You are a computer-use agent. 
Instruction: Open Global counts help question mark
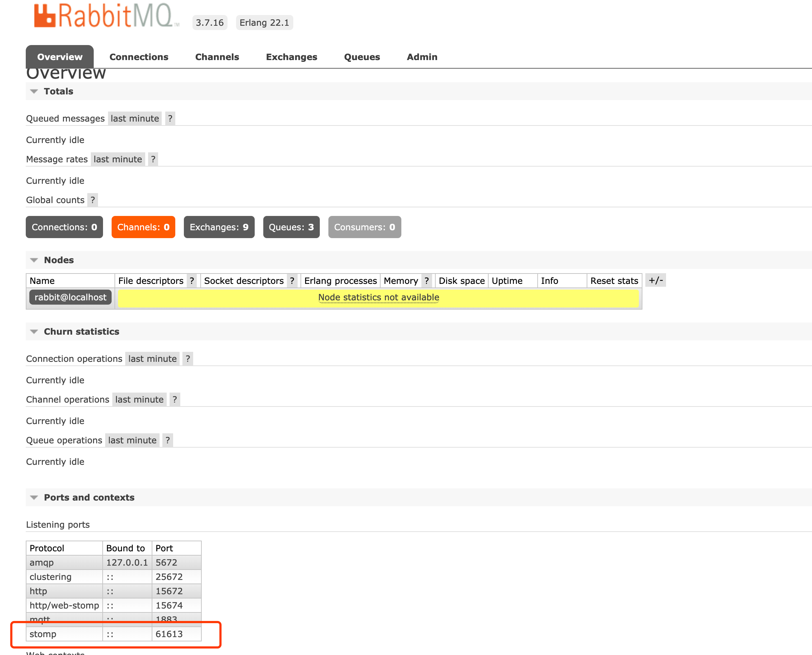pos(93,200)
